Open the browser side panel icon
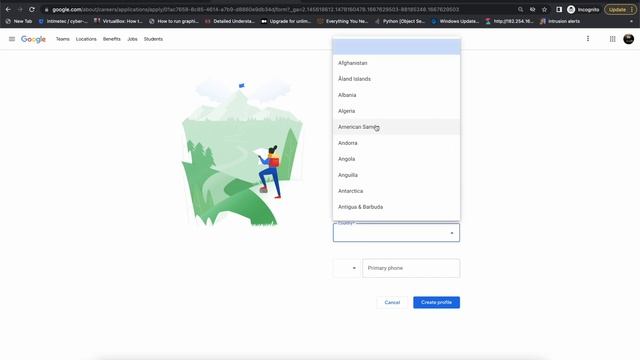The width and height of the screenshot is (640, 360). pyautogui.click(x=559, y=9)
